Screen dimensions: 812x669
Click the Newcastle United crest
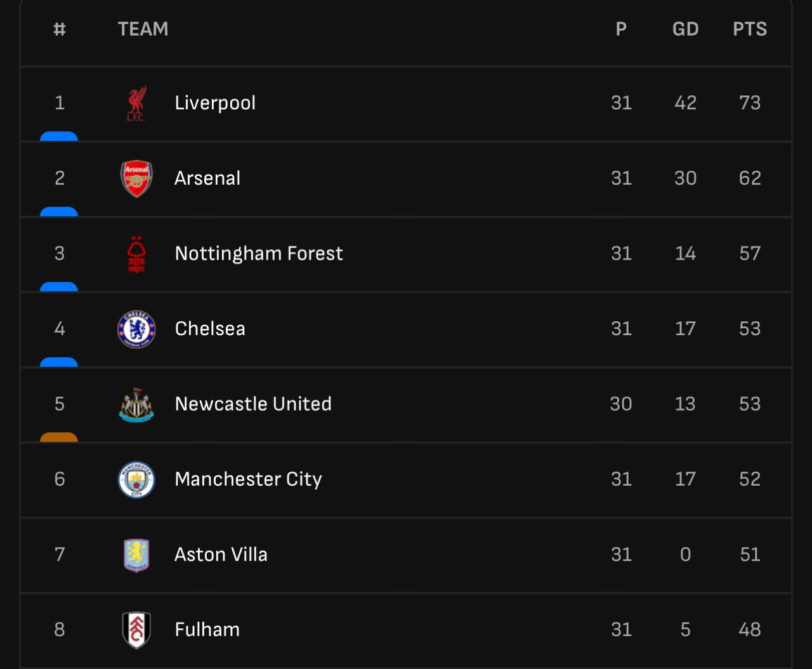tap(136, 404)
